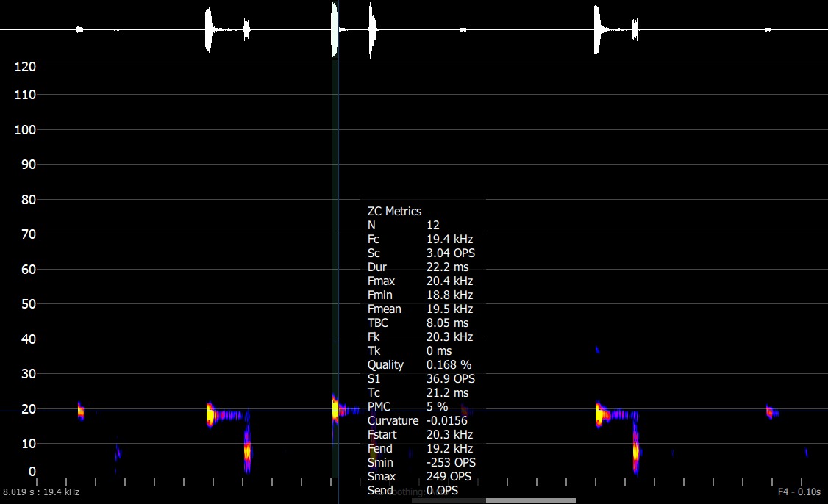Click the 120 kHz frequency axis label
828x504 pixels.
click(25, 67)
